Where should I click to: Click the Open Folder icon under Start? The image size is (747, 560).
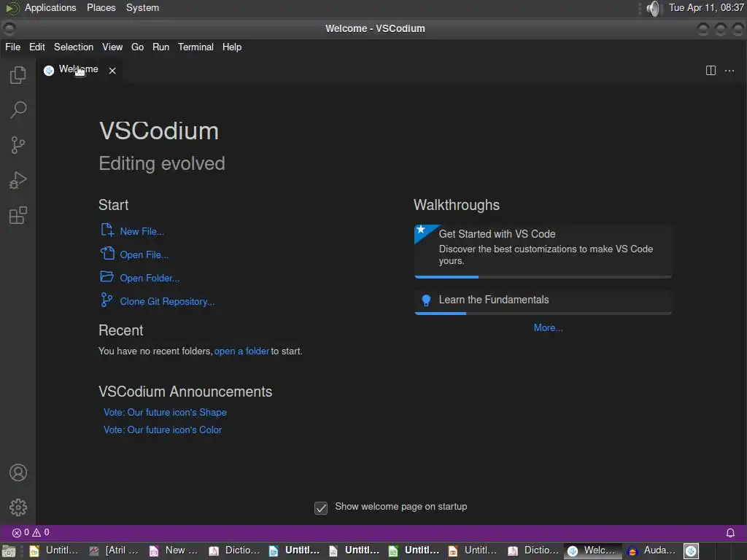coord(107,276)
